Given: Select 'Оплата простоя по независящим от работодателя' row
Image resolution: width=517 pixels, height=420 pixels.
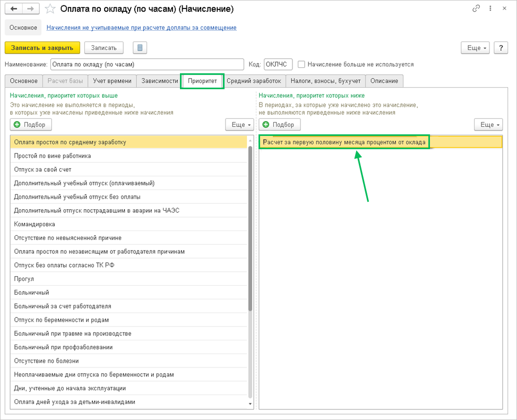Looking at the screenshot, I should (x=129, y=252).
